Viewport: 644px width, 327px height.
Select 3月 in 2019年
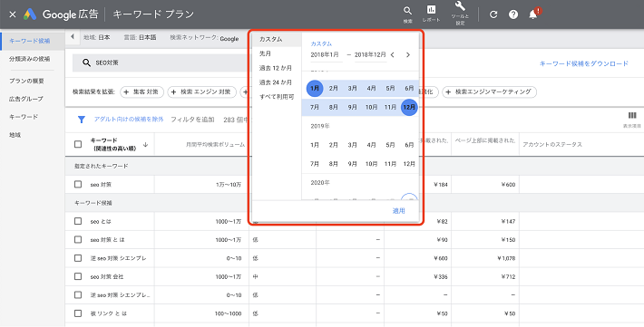(x=353, y=145)
